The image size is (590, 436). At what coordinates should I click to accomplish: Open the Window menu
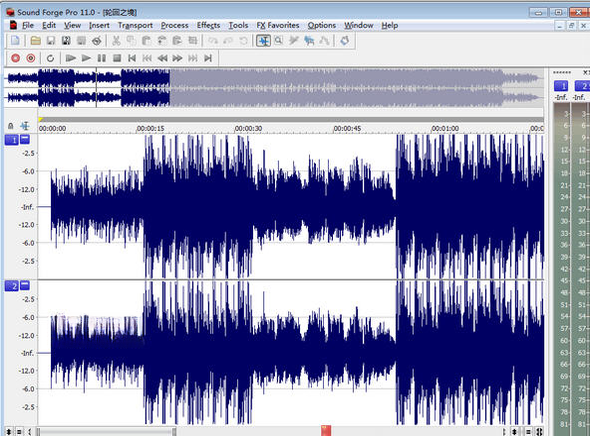tap(359, 25)
